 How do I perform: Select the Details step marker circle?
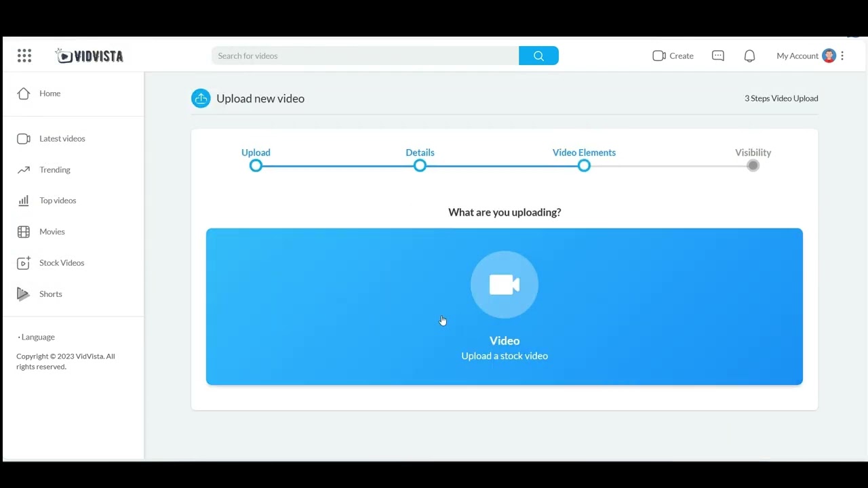tap(420, 165)
